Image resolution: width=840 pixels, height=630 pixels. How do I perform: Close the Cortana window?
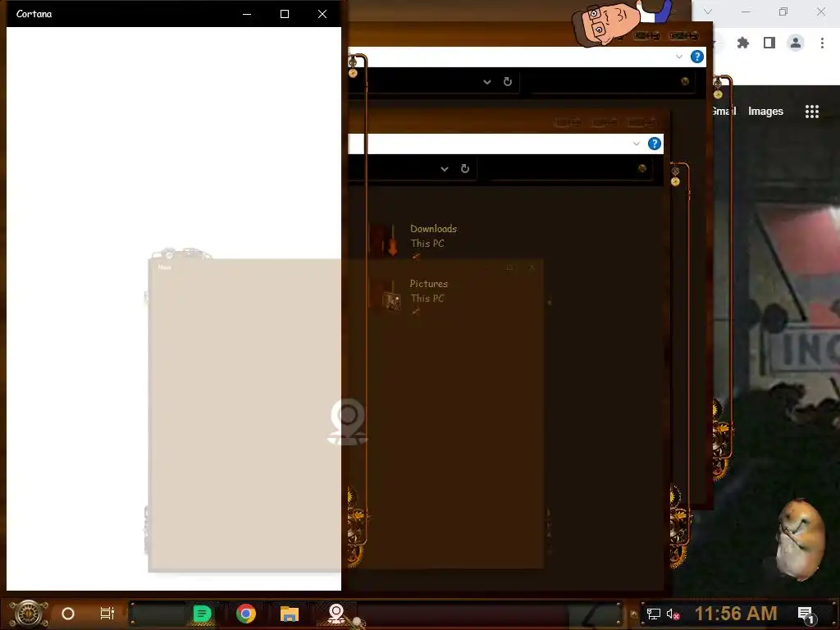click(x=322, y=14)
